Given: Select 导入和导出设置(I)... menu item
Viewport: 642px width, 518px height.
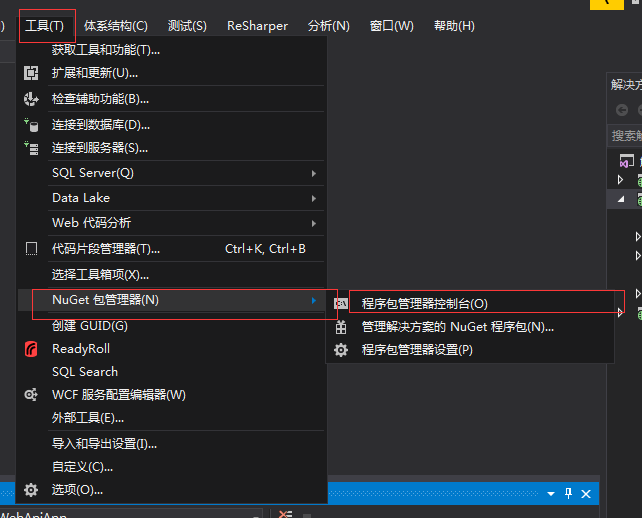Looking at the screenshot, I should tap(104, 444).
